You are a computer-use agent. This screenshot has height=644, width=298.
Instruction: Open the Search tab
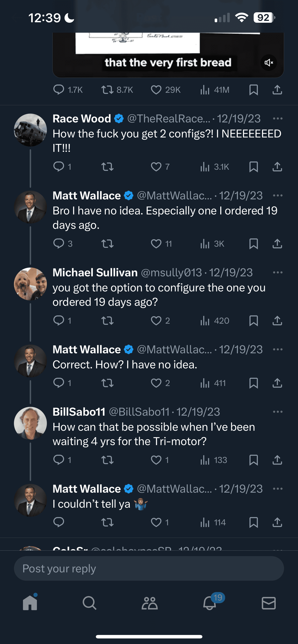tap(89, 603)
